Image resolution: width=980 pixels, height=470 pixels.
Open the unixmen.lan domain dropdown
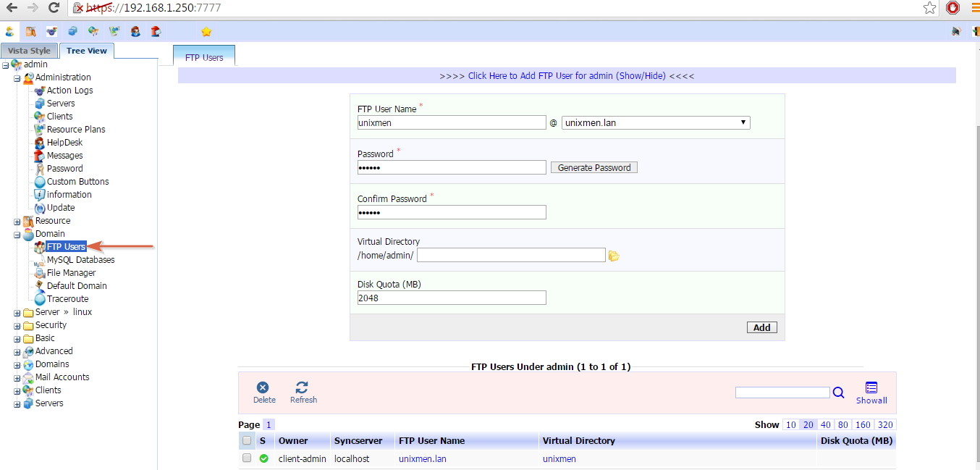click(656, 122)
